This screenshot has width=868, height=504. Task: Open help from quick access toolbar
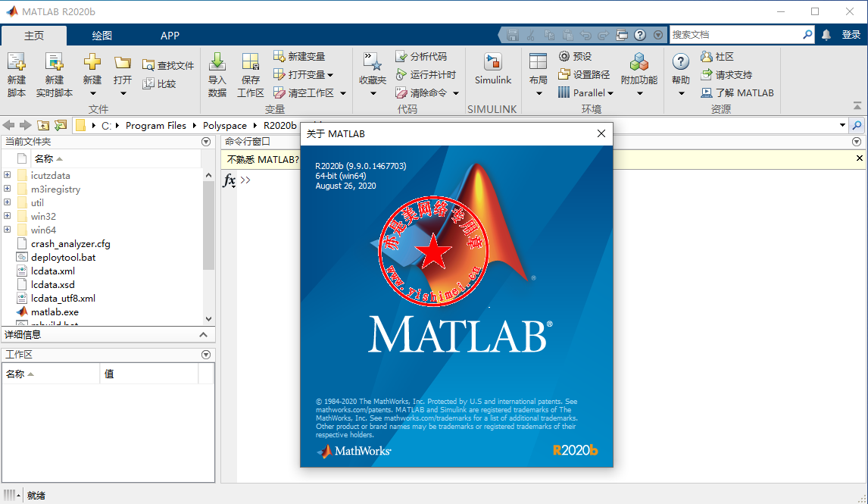640,35
